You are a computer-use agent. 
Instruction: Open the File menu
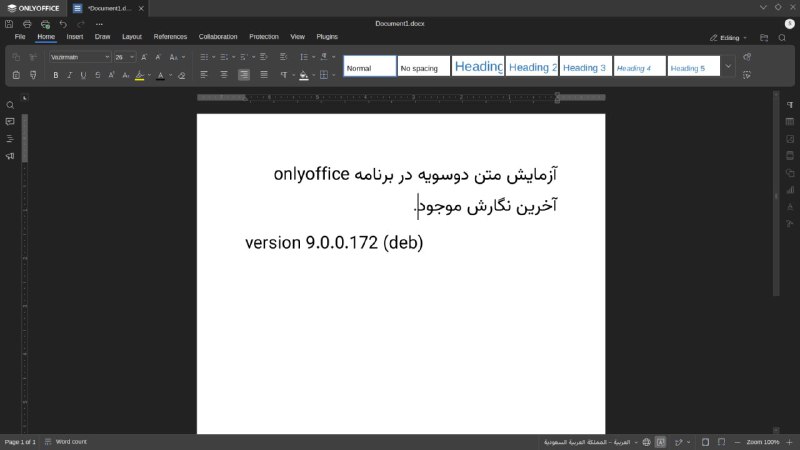tap(20, 37)
